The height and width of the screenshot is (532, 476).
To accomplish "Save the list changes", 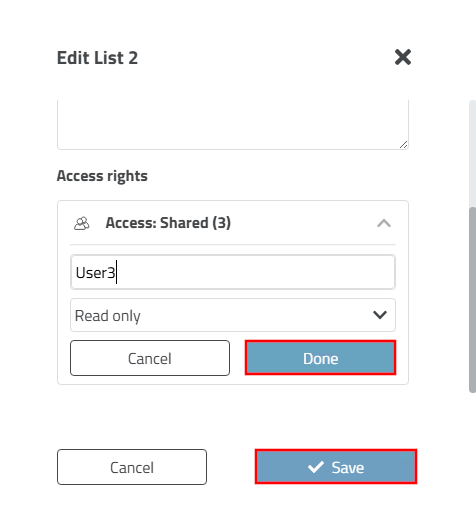I will 336,467.
